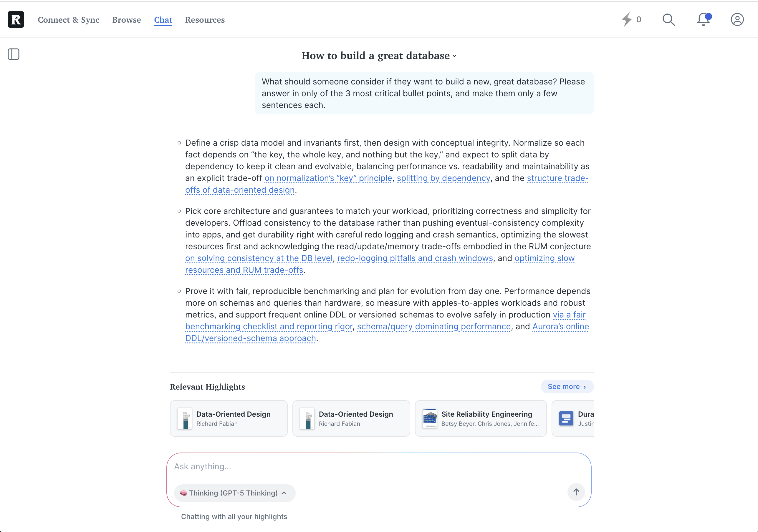Click 'Chatting with all your highlights' text

(234, 516)
